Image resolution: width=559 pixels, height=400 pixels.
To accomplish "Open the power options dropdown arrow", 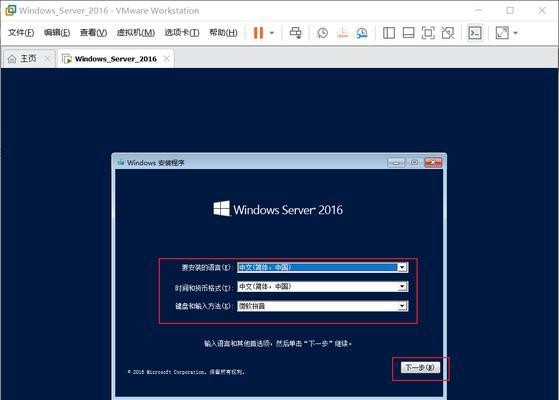I will coord(272,33).
